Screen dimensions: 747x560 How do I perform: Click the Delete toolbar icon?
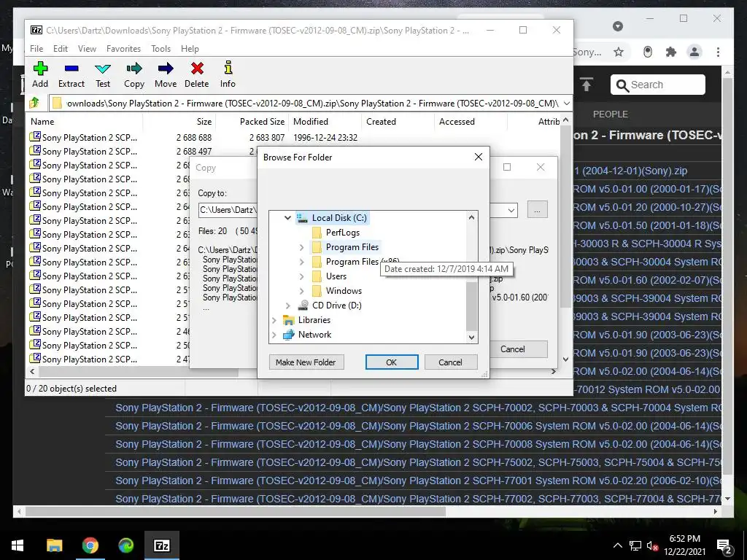(197, 75)
